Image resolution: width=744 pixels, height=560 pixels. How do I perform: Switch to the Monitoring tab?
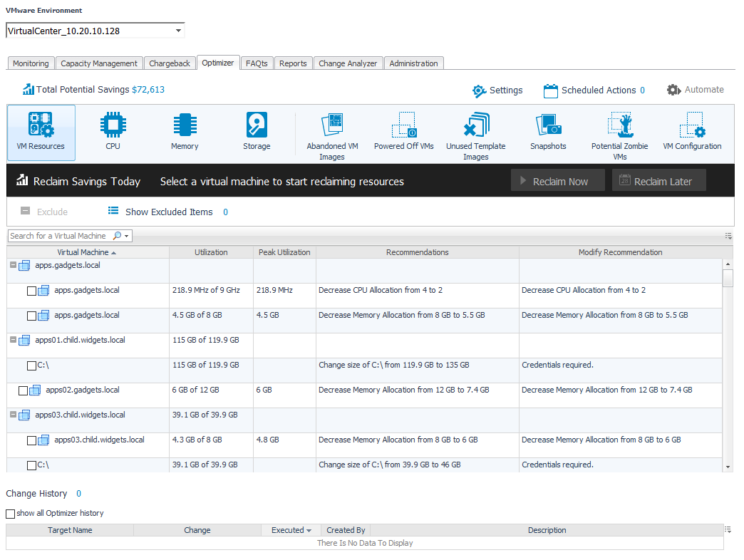(x=31, y=63)
